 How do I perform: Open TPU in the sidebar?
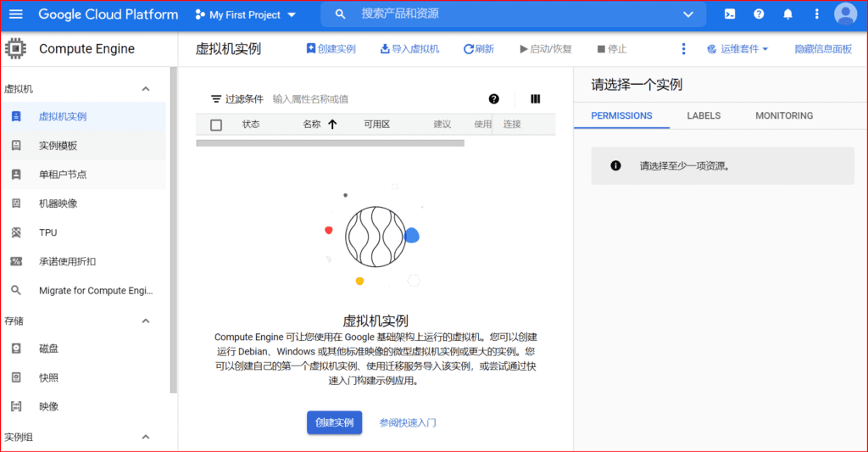[x=83, y=232]
